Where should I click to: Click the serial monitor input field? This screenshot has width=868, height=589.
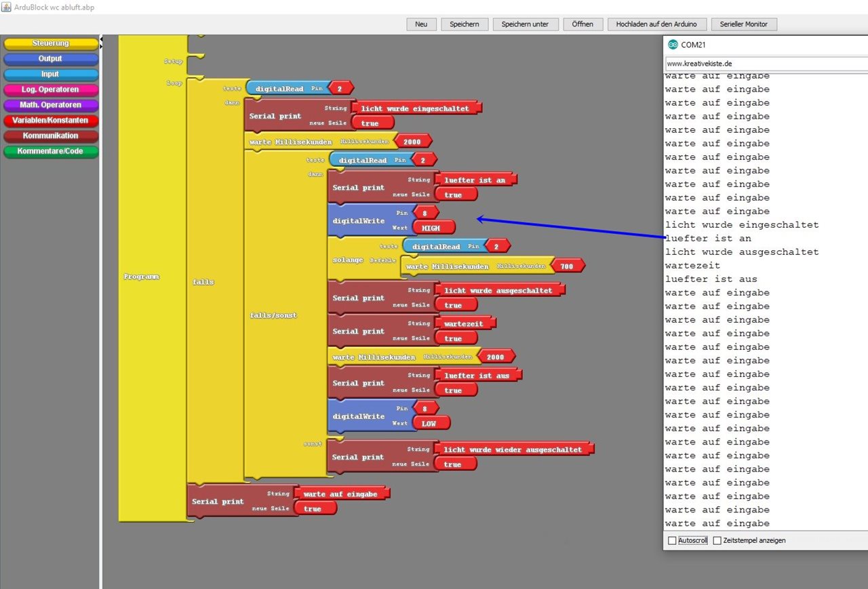point(766,64)
